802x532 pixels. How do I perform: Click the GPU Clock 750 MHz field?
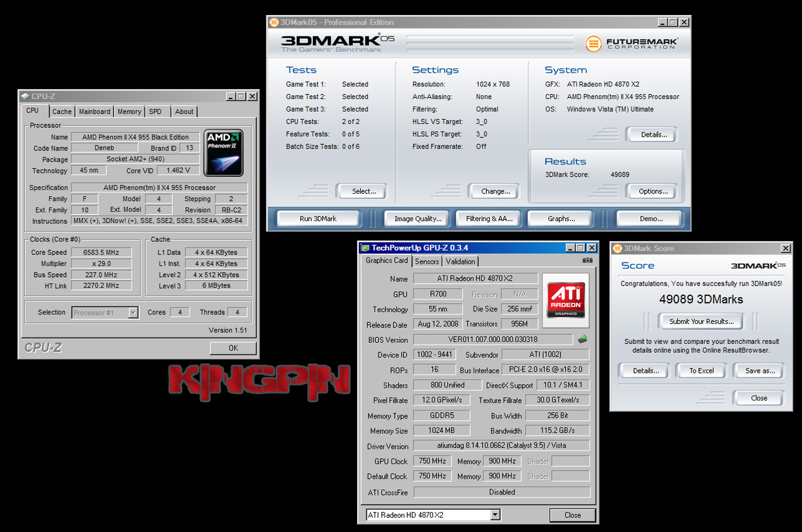coord(432,461)
